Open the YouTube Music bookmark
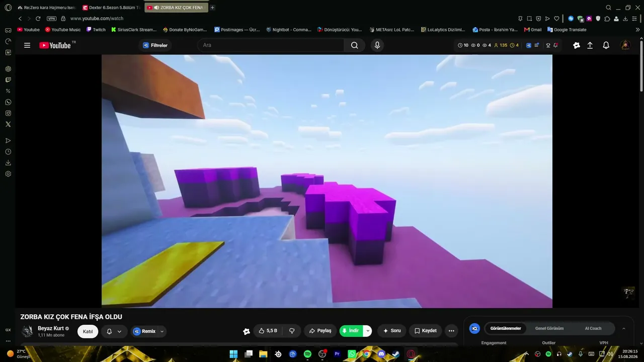 (63, 30)
